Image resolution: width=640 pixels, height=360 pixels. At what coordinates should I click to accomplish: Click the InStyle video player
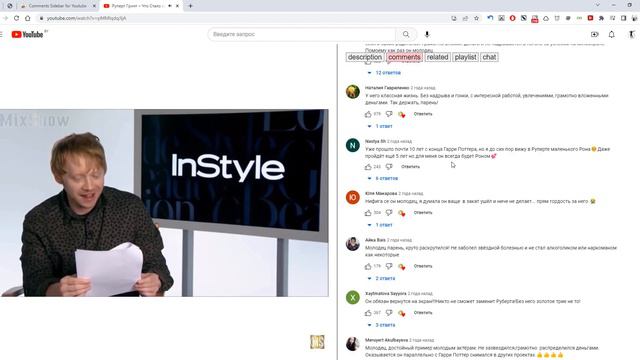pos(164,202)
